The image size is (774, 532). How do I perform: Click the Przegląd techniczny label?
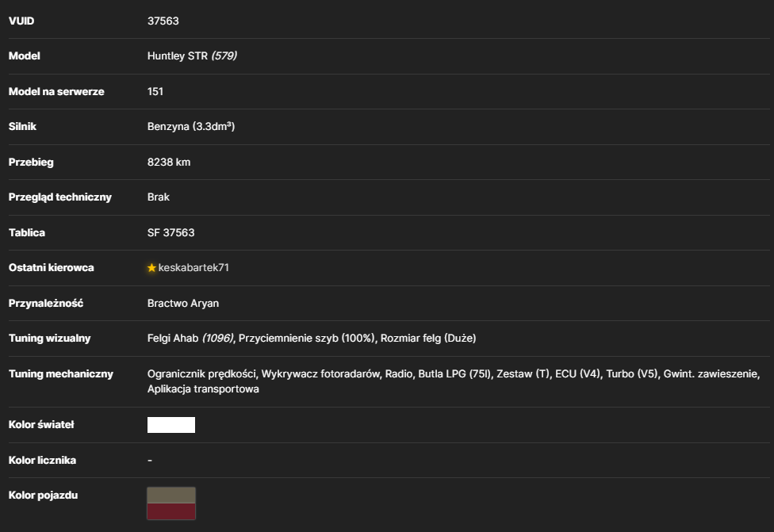click(x=60, y=197)
